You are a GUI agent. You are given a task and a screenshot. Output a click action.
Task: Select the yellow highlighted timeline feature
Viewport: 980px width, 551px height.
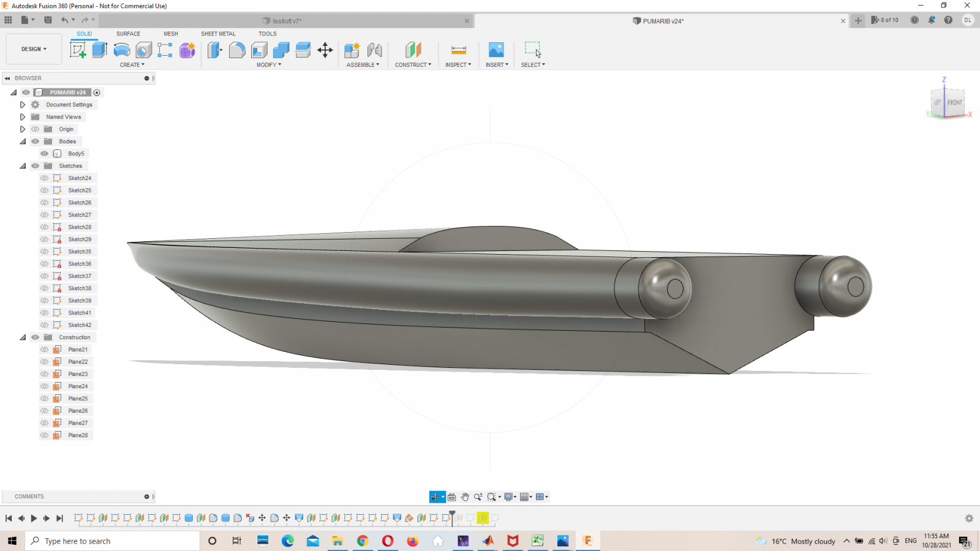pos(483,518)
